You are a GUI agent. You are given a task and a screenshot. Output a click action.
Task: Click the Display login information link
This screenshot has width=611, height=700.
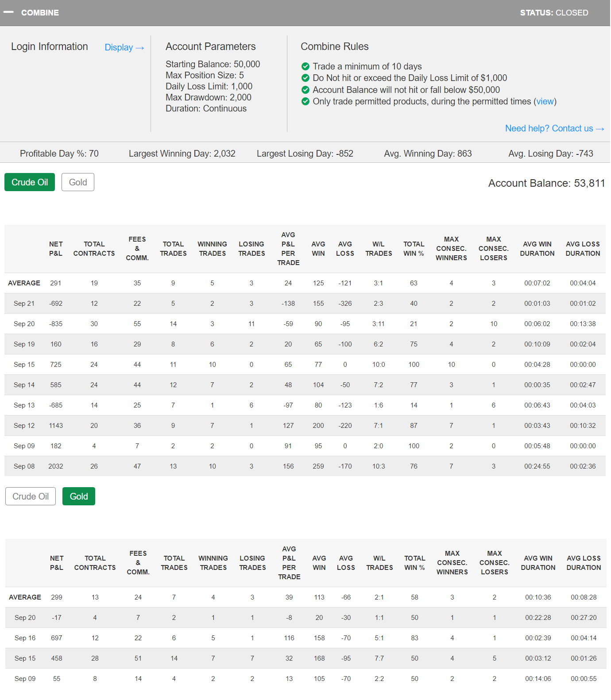tap(124, 47)
